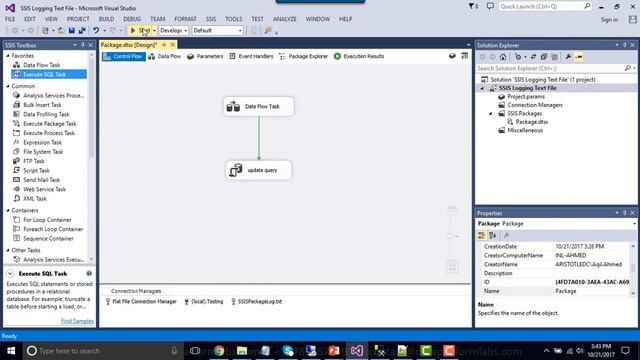Open the Properties object selector dropdown
This screenshot has width=640, height=360.
tap(634, 224)
